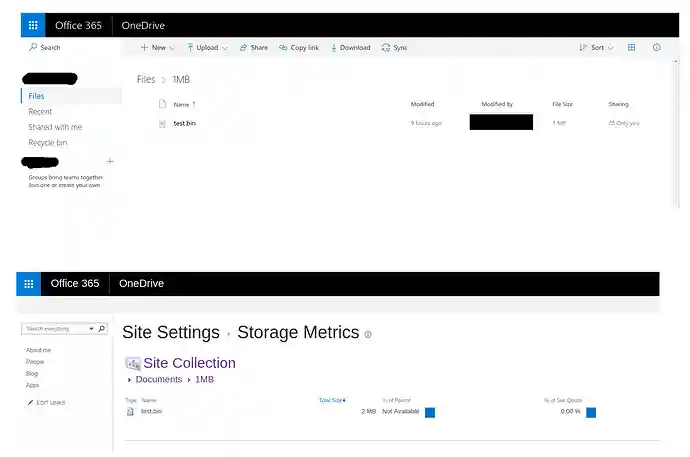
Task: Sort by Name column header
Action: pos(184,105)
